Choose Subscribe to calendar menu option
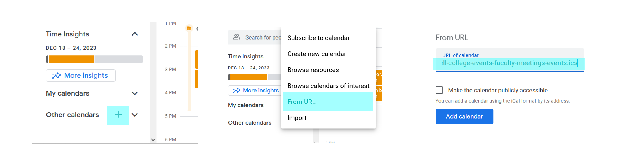This screenshot has width=644, height=168. [x=318, y=38]
